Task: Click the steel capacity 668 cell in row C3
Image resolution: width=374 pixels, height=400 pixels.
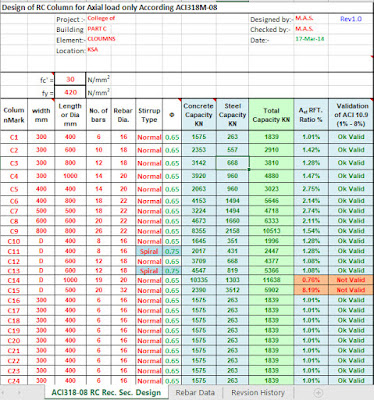Action: (x=232, y=163)
